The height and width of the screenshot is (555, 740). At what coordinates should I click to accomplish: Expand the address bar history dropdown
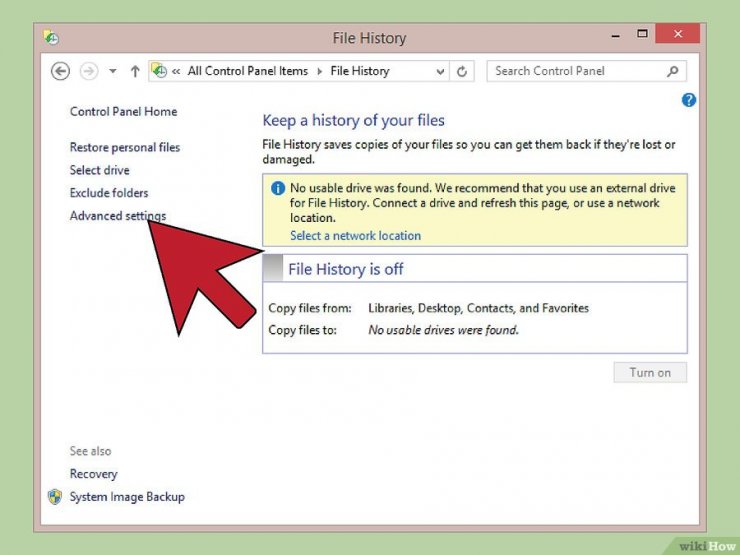tap(440, 71)
